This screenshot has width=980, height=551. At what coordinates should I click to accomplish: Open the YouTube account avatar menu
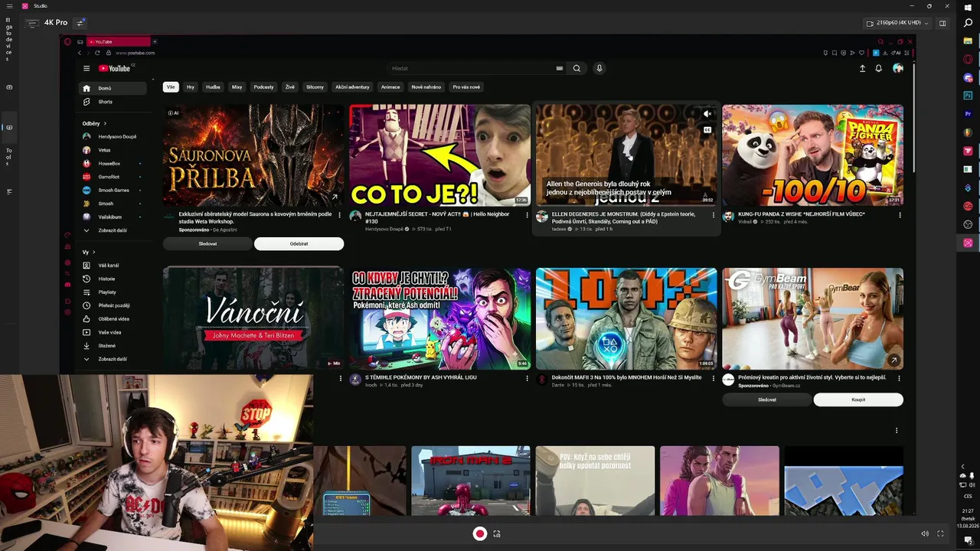click(898, 68)
